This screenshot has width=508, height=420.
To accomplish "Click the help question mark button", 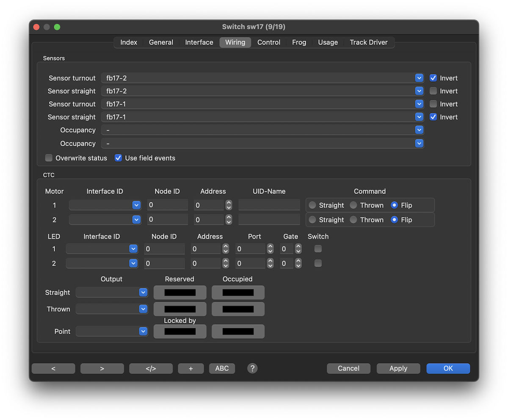I will point(252,368).
